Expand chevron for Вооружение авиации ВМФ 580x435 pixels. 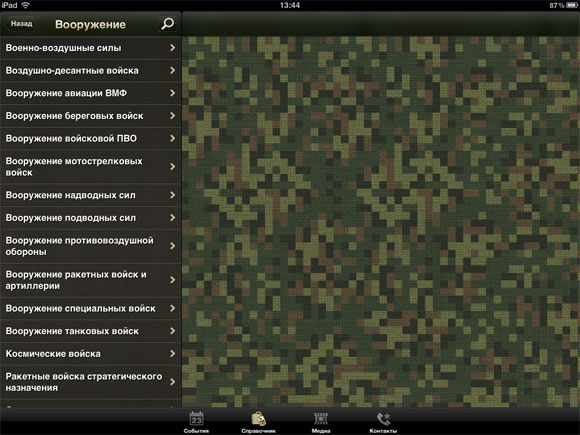(x=173, y=93)
